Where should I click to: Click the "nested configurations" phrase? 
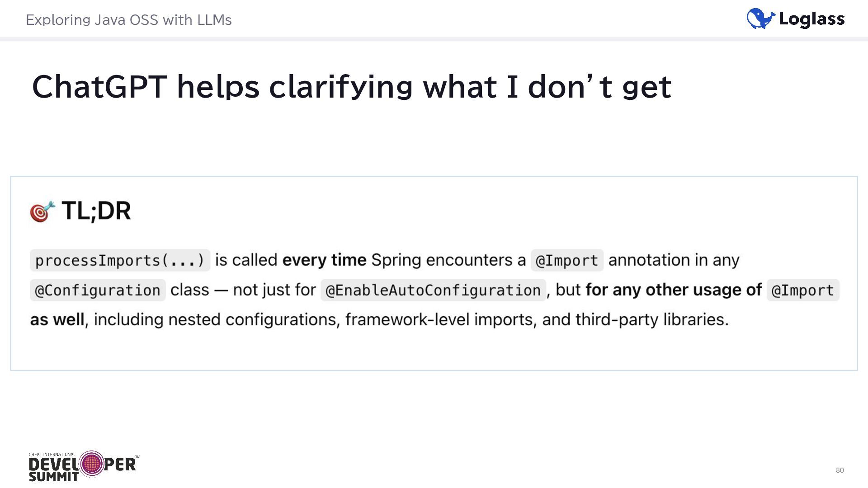tap(253, 320)
